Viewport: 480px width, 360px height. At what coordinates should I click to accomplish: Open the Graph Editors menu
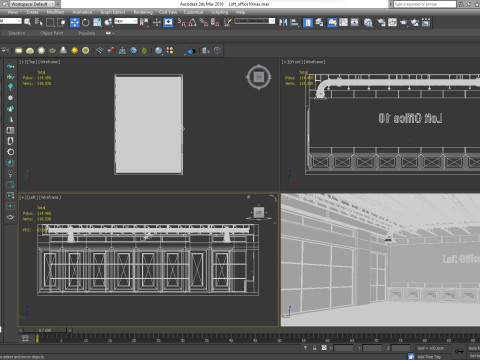tap(113, 12)
